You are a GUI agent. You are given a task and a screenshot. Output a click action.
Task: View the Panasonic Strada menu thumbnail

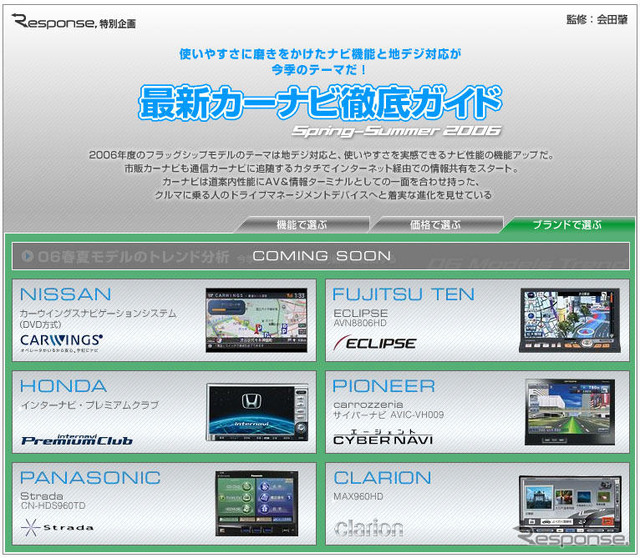click(257, 503)
